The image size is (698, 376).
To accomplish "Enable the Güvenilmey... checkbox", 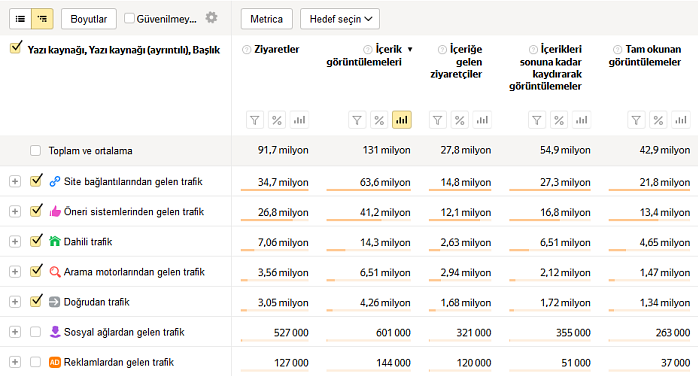I will coord(129,19).
